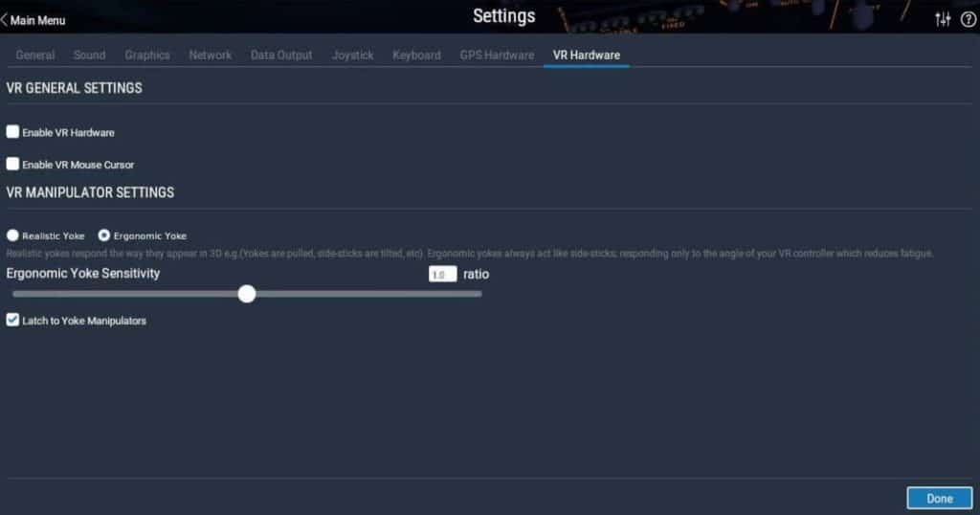Switch to the Keyboard tab

[x=416, y=55]
